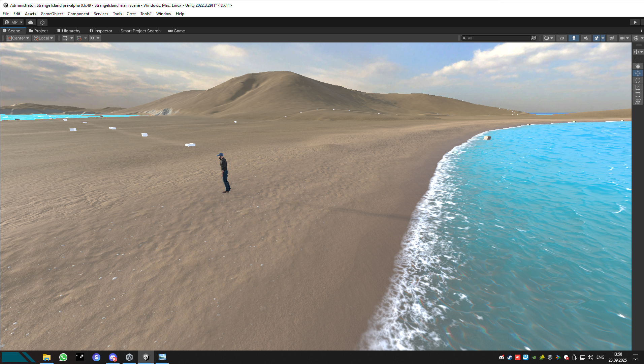Select the combined Transform tool
The image size is (644, 364).
pos(638,101)
